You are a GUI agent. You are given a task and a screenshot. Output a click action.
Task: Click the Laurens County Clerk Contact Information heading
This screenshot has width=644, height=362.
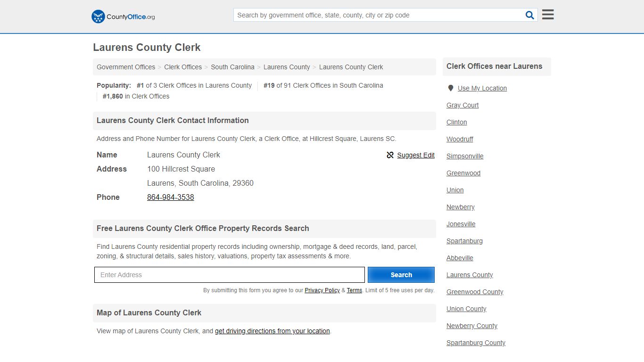pos(173,121)
